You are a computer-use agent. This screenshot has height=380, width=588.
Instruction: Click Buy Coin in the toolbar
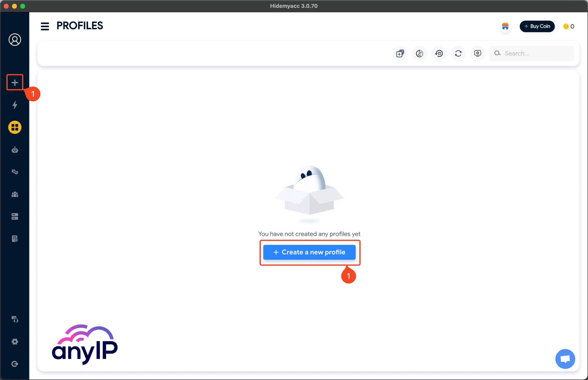click(537, 27)
